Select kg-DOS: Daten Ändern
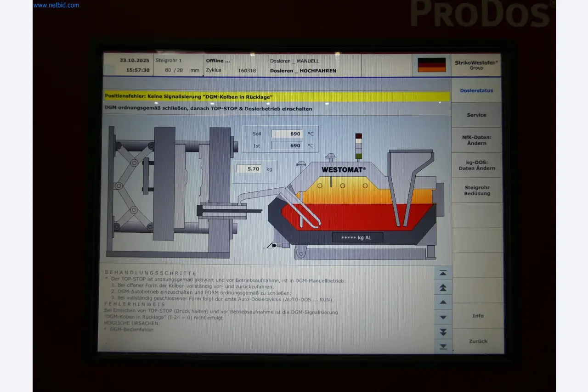Image resolution: width=588 pixels, height=392 pixels. pyautogui.click(x=476, y=165)
